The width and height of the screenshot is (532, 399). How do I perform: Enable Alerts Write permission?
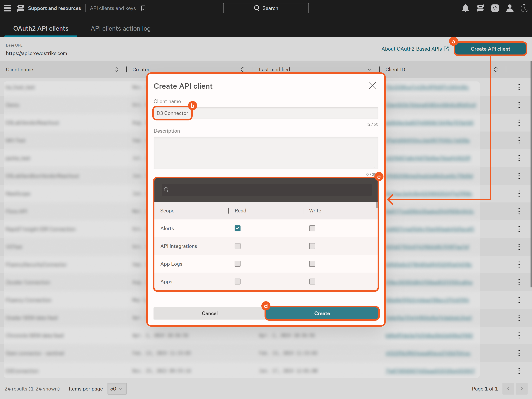(x=312, y=228)
